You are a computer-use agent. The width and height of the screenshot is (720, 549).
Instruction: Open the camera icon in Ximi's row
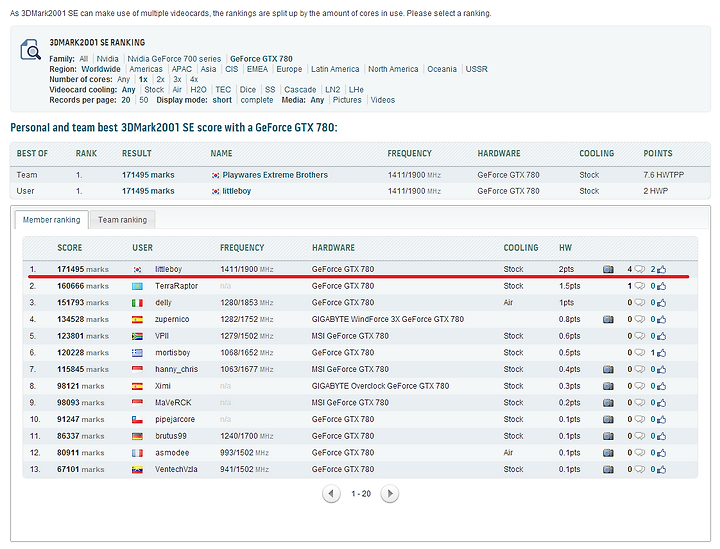pyautogui.click(x=608, y=386)
